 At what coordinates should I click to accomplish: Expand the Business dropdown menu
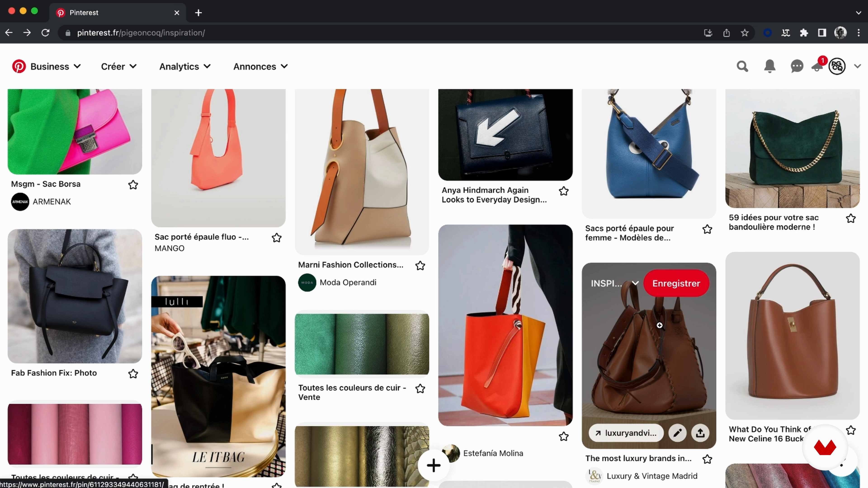pyautogui.click(x=56, y=66)
